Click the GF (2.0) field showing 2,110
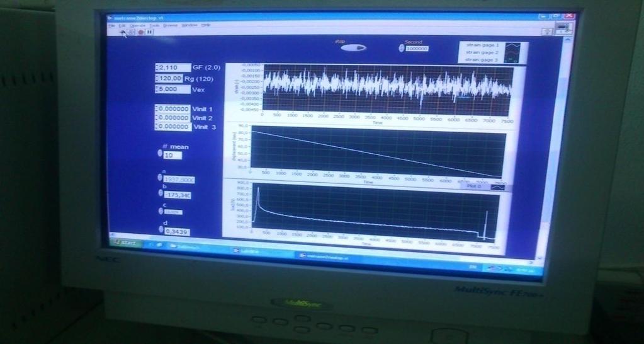The height and width of the screenshot is (344, 644). pyautogui.click(x=174, y=68)
